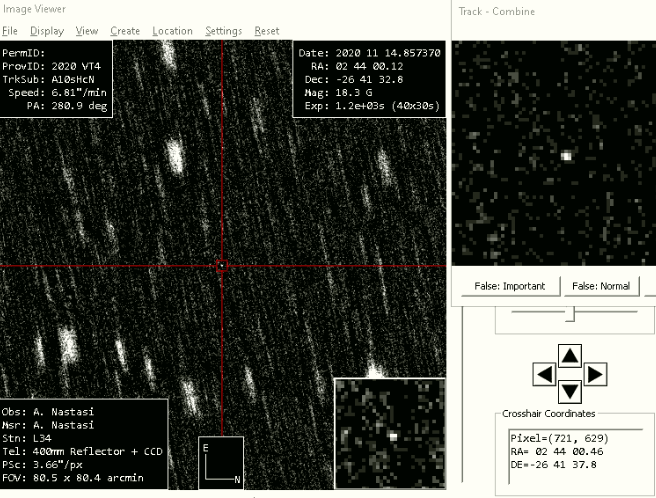
Task: Click the red crosshair center box
Action: coord(222,265)
